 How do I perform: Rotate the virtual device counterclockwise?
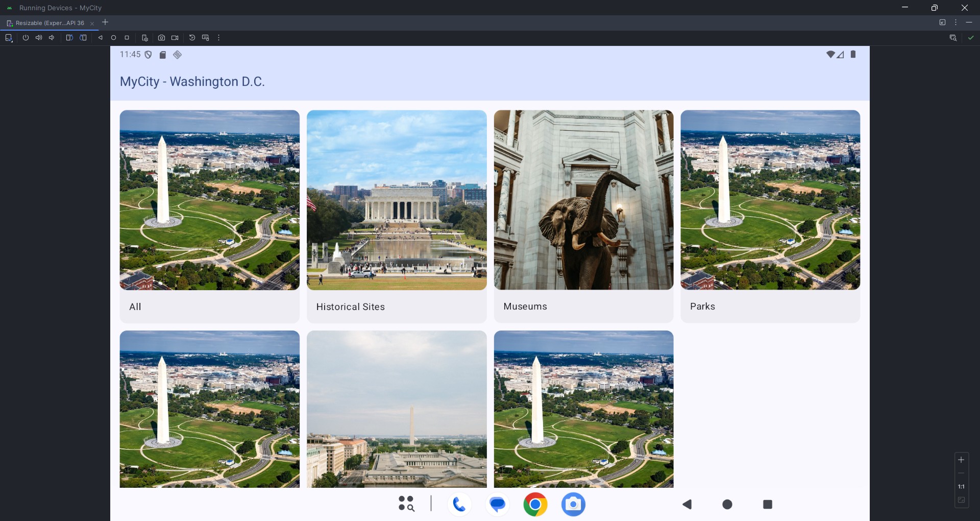70,37
